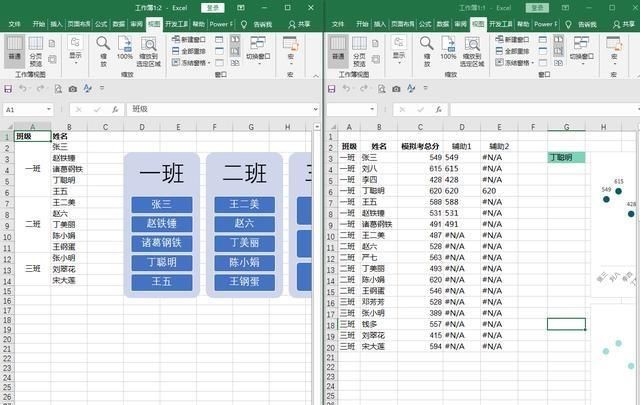Click cell 620 in 辅助2 column
The height and width of the screenshot is (405, 640).
pyautogui.click(x=499, y=191)
